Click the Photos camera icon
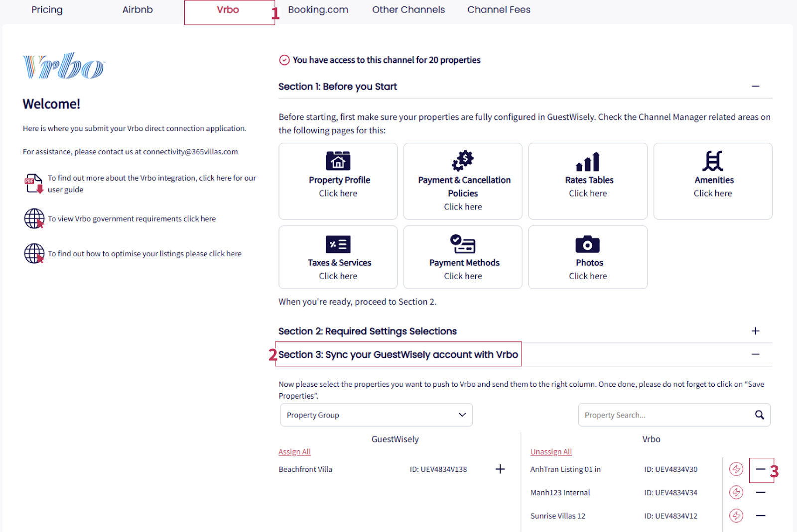The image size is (797, 532). (588, 244)
